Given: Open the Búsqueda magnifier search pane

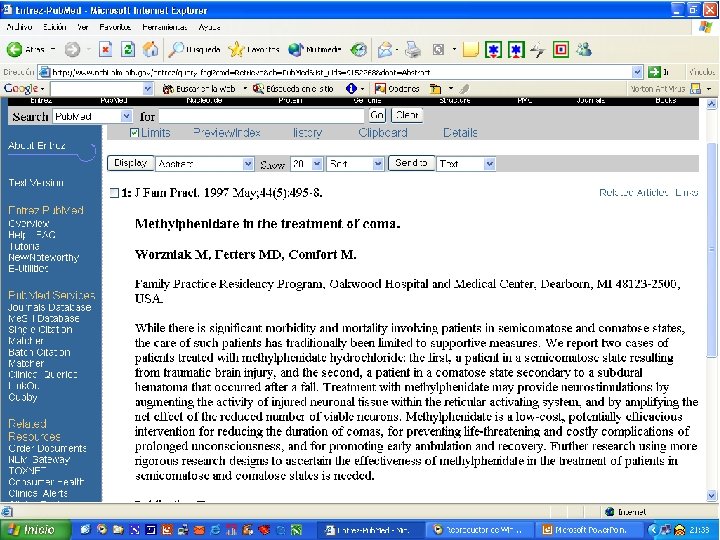Looking at the screenshot, I should pyautogui.click(x=194, y=50).
